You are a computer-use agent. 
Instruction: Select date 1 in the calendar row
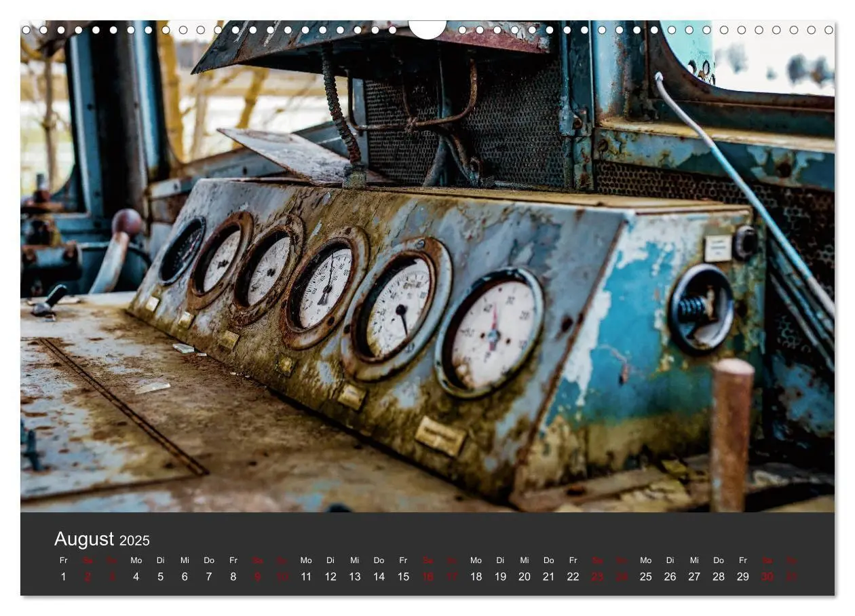[64, 577]
